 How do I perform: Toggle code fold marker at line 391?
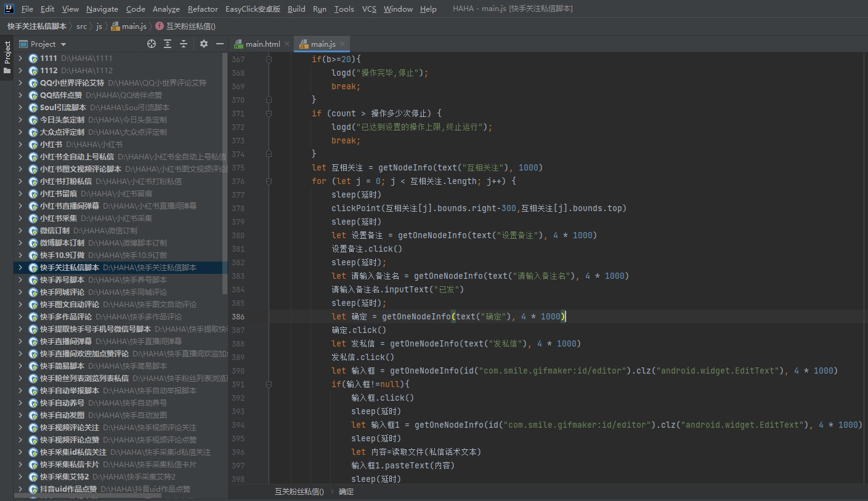(x=269, y=384)
